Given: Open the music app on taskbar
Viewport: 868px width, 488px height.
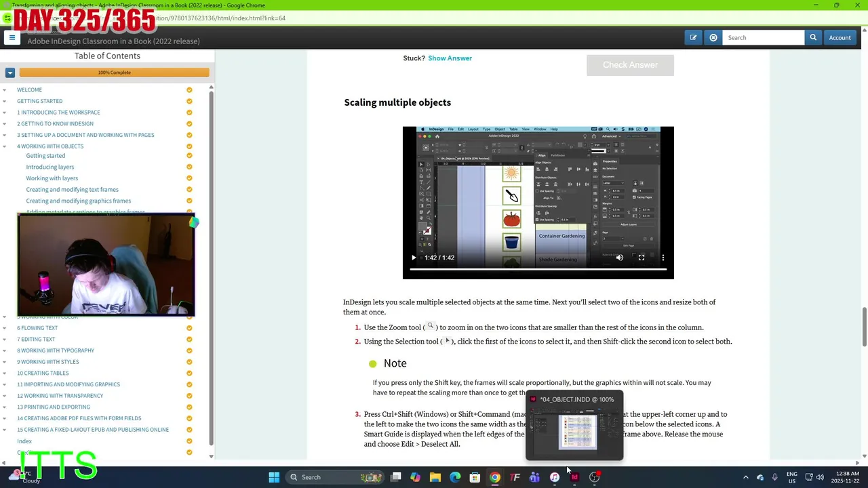Looking at the screenshot, I should point(555,477).
